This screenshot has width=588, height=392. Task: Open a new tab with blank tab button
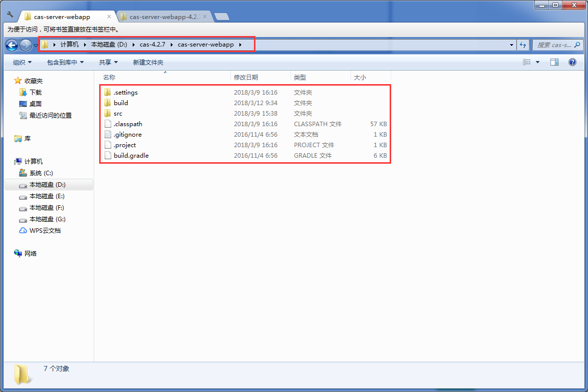[222, 17]
